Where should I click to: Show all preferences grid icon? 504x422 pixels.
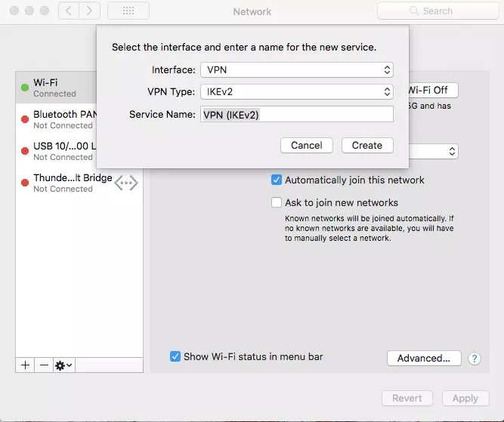[x=128, y=11]
